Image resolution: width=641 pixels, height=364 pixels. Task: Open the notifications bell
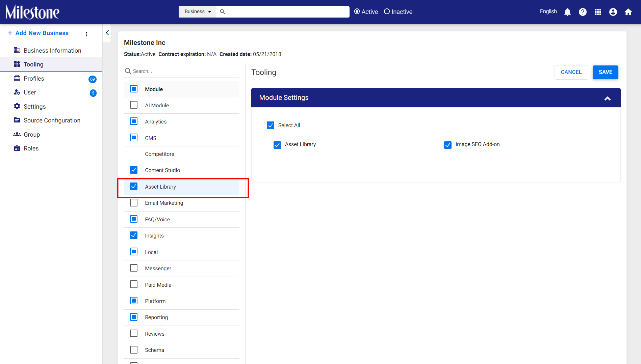567,12
